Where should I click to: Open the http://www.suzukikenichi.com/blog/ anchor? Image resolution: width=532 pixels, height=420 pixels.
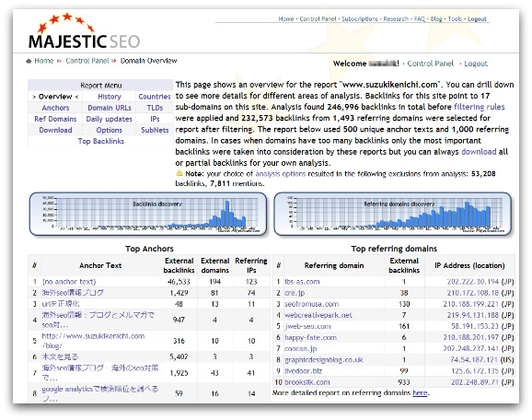click(93, 341)
